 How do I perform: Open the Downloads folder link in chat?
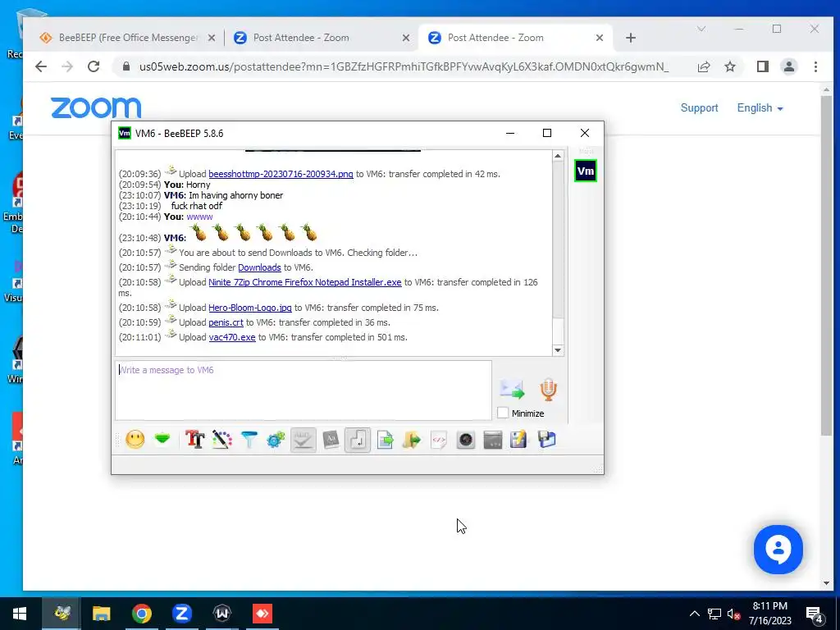[x=259, y=267]
